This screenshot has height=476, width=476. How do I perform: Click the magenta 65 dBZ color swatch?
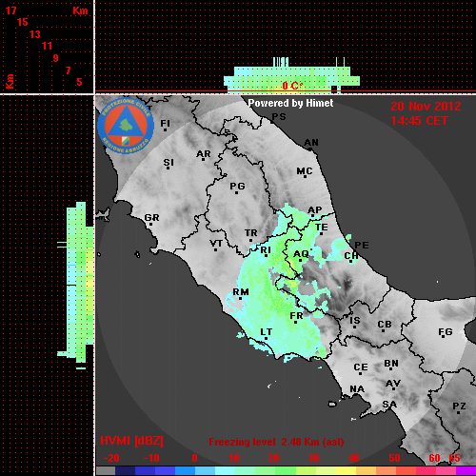click(x=466, y=470)
